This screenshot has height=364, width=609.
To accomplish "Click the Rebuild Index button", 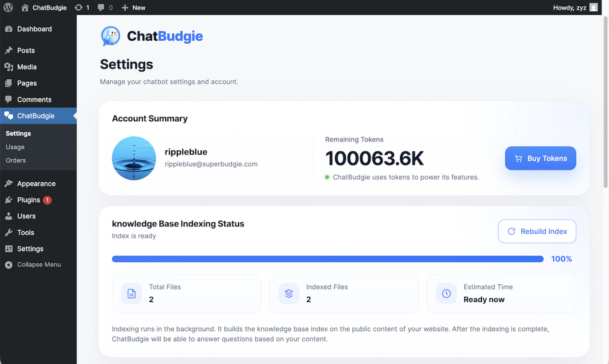I will click(x=537, y=231).
